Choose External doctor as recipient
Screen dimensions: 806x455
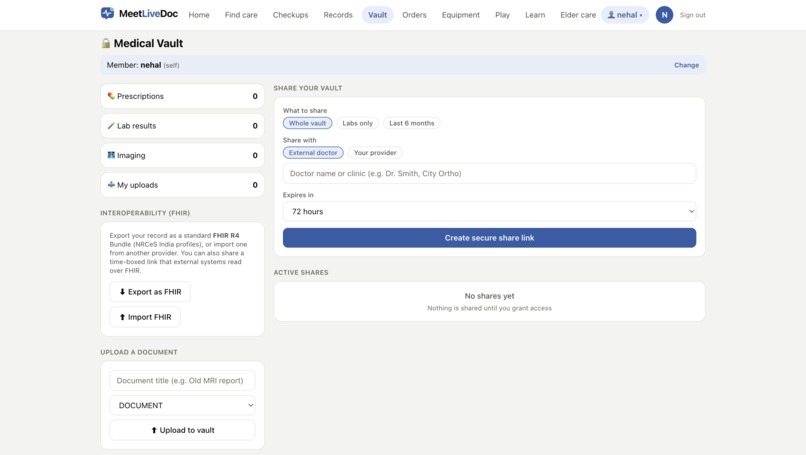(x=313, y=153)
